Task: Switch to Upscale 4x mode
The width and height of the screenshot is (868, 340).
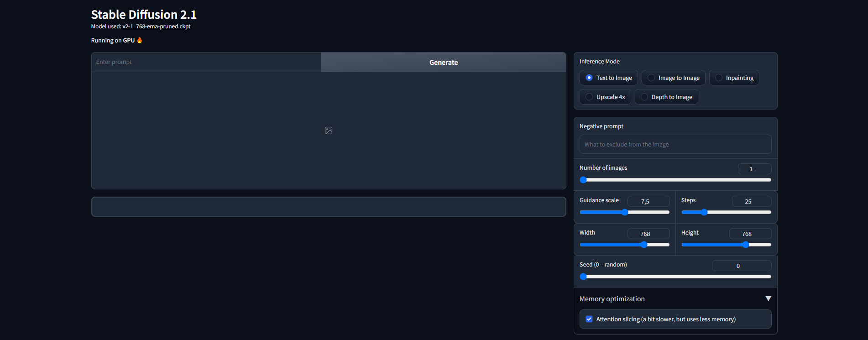Action: [x=605, y=97]
